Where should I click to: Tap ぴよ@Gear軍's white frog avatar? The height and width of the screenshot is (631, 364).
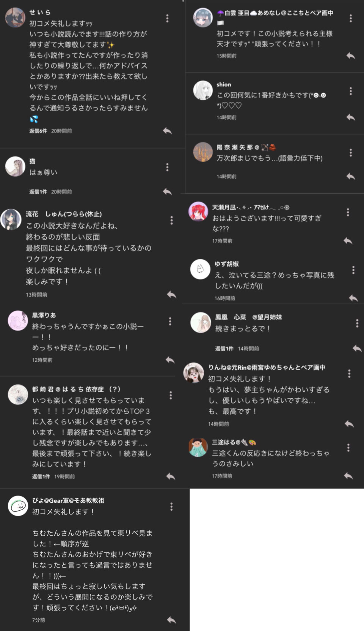point(18,506)
